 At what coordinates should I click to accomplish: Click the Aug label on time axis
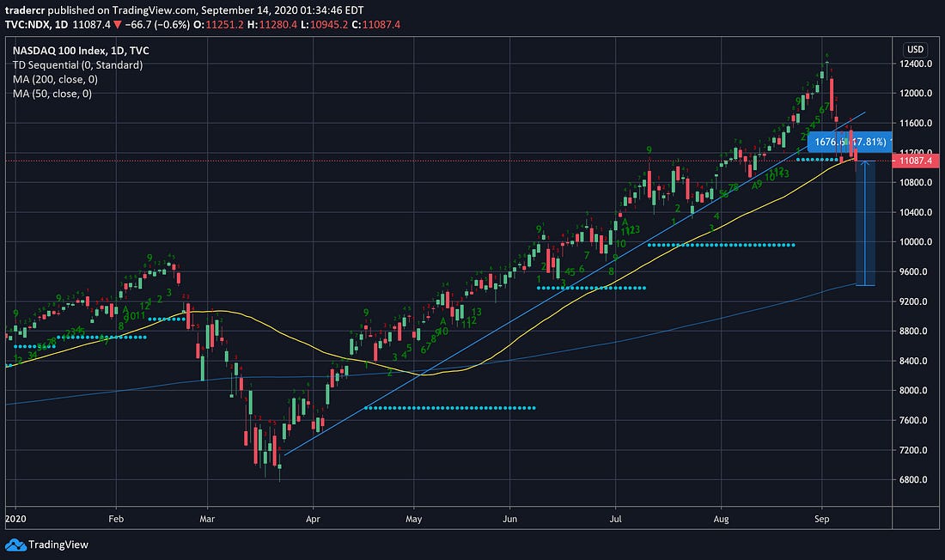(x=721, y=519)
